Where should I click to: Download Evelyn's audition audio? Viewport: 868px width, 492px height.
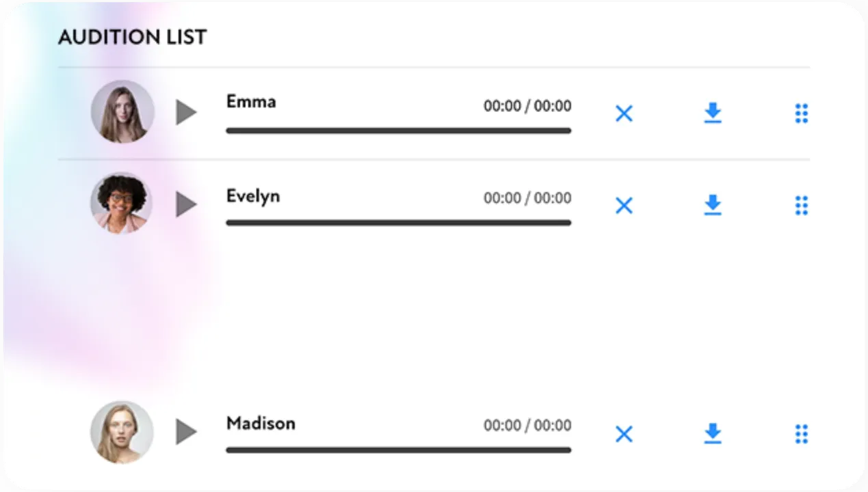pos(713,205)
